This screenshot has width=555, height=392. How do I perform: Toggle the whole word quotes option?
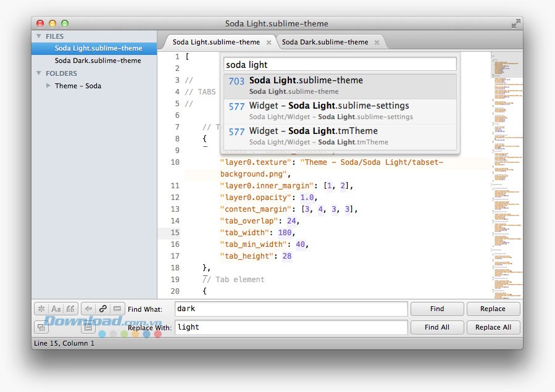71,309
